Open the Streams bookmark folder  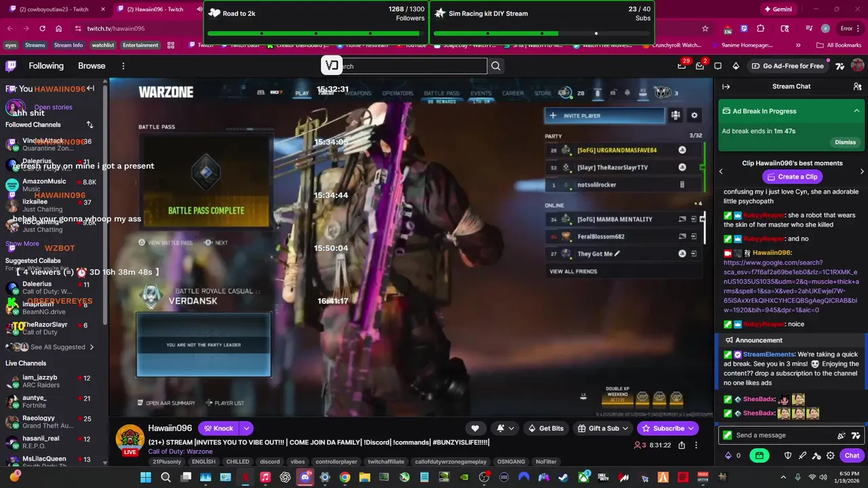[x=35, y=45]
